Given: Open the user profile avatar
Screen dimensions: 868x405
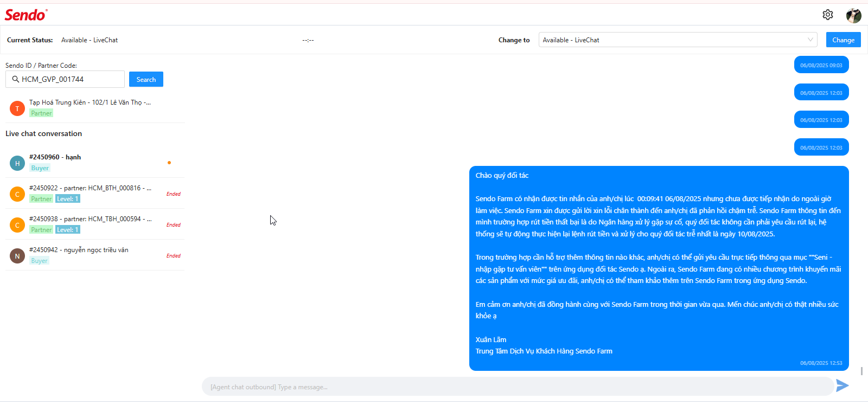Looking at the screenshot, I should [x=853, y=15].
